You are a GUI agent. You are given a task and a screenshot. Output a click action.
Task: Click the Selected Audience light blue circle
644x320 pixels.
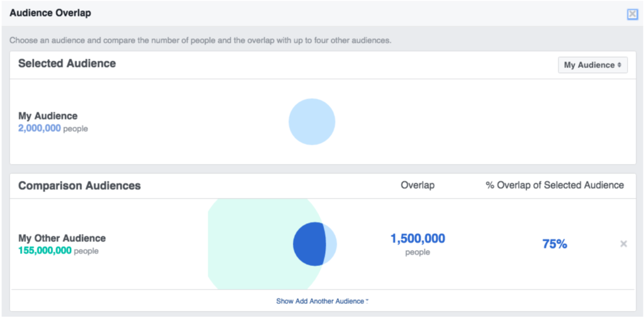pos(312,121)
